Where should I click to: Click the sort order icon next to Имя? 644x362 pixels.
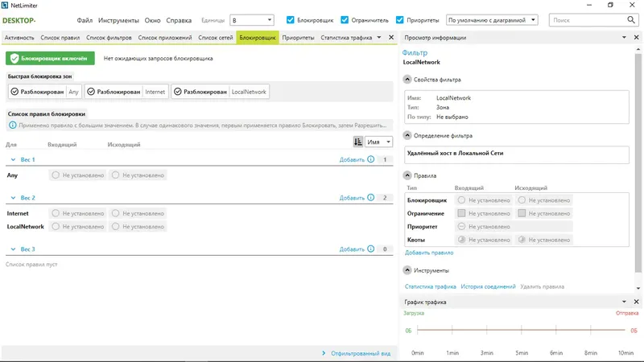pos(357,142)
